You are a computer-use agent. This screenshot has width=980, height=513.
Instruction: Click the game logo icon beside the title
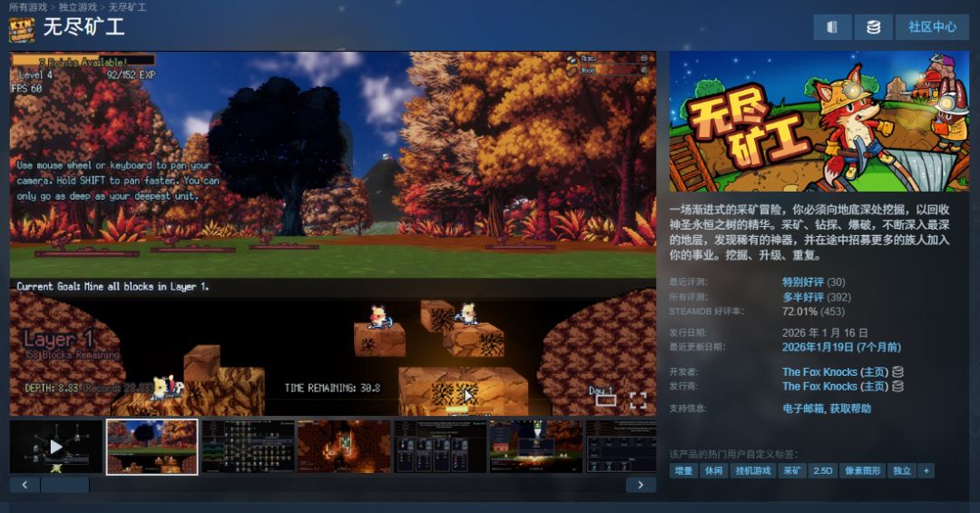[x=22, y=29]
